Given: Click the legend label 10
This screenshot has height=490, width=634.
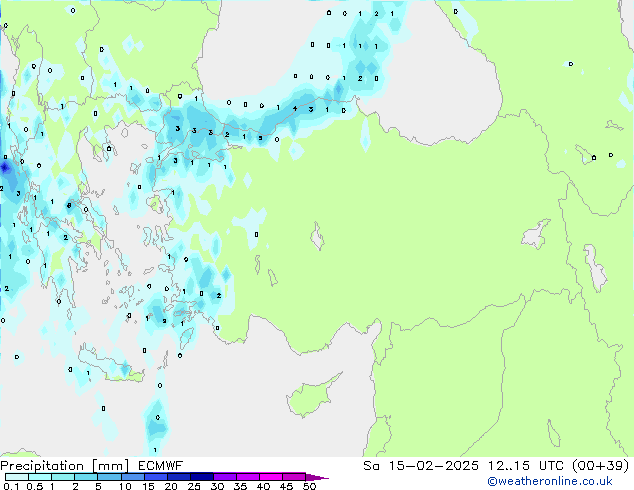Looking at the screenshot, I should click(x=125, y=486).
